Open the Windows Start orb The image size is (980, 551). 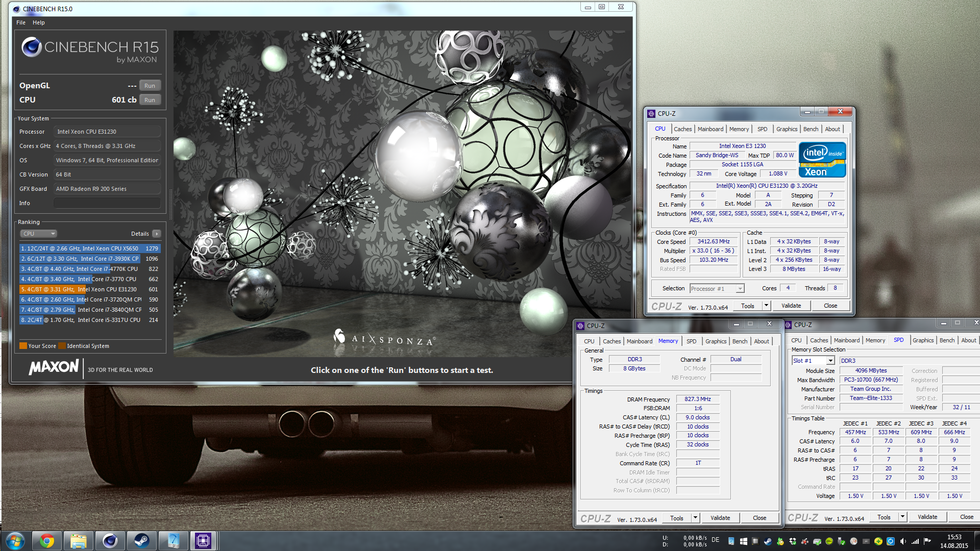click(x=15, y=541)
